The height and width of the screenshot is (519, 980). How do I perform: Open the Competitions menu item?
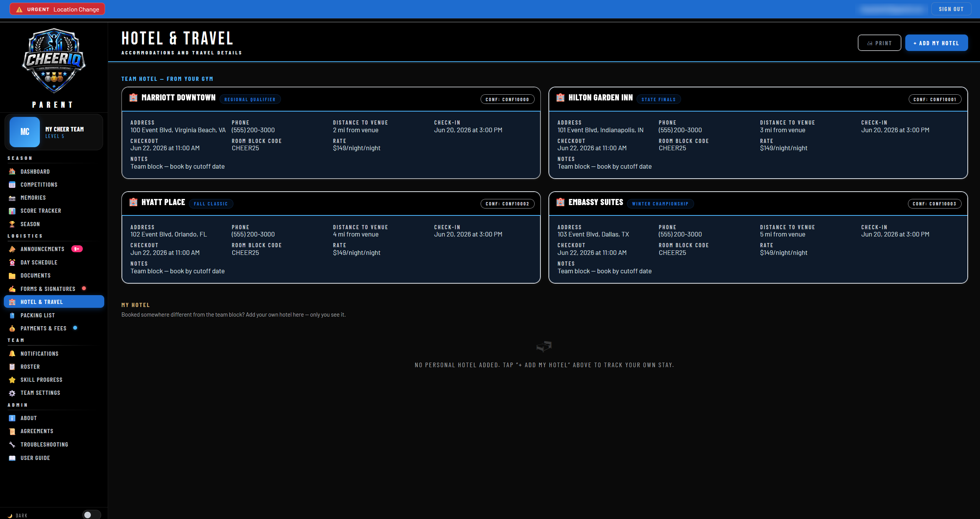[x=54, y=185]
